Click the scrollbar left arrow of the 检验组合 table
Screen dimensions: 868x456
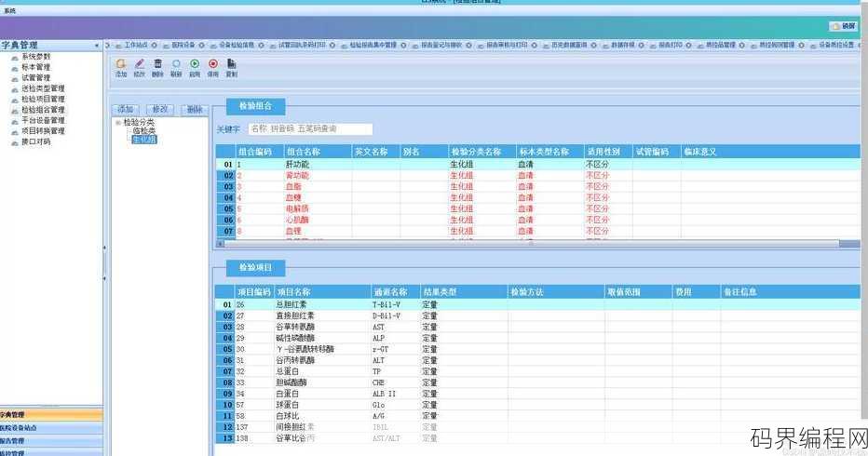click(220, 244)
